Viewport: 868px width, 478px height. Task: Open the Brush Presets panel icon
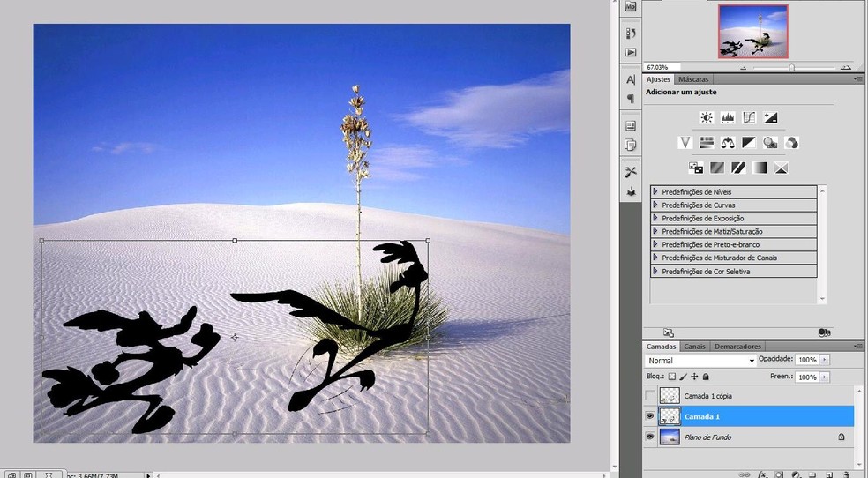[x=631, y=191]
